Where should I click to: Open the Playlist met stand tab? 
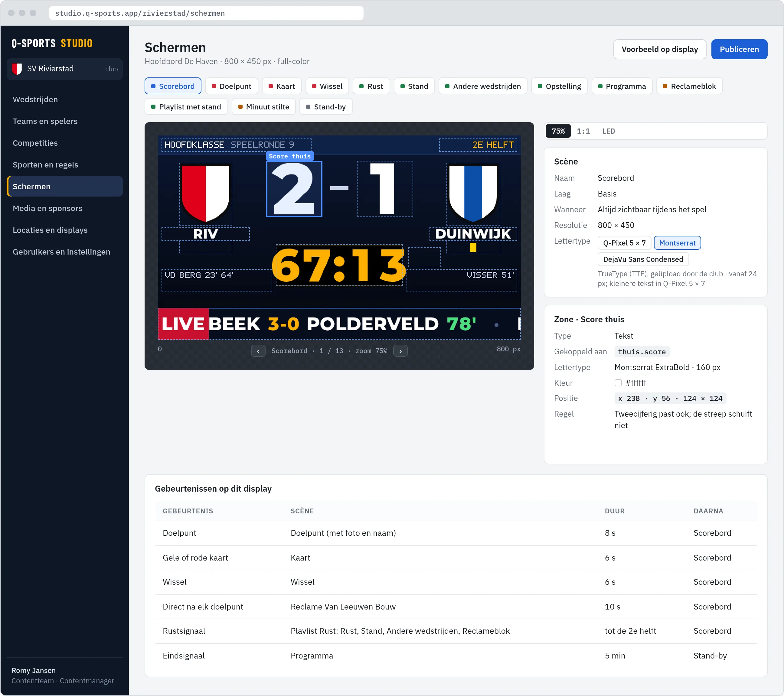click(x=186, y=107)
